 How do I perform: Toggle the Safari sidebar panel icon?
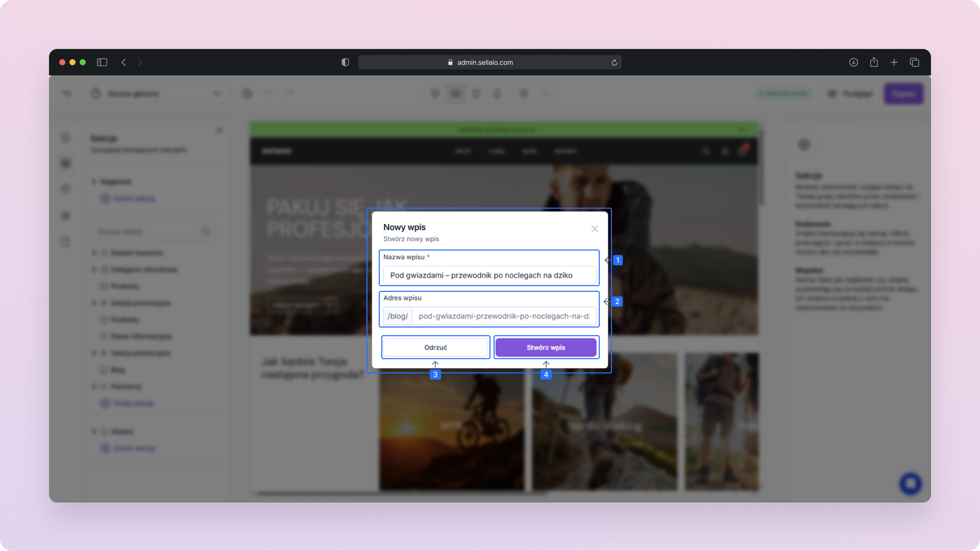point(102,62)
